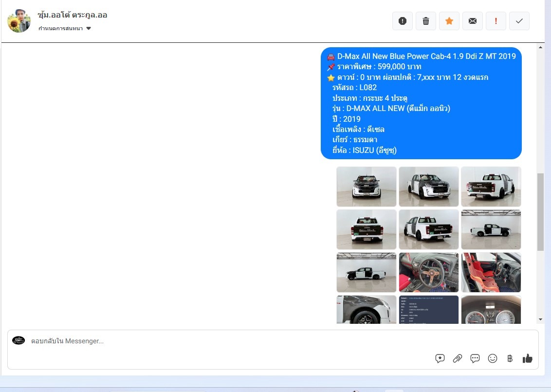Click message line 'รหัสรถ : L082'
The width and height of the screenshot is (551, 392).
[x=354, y=88]
